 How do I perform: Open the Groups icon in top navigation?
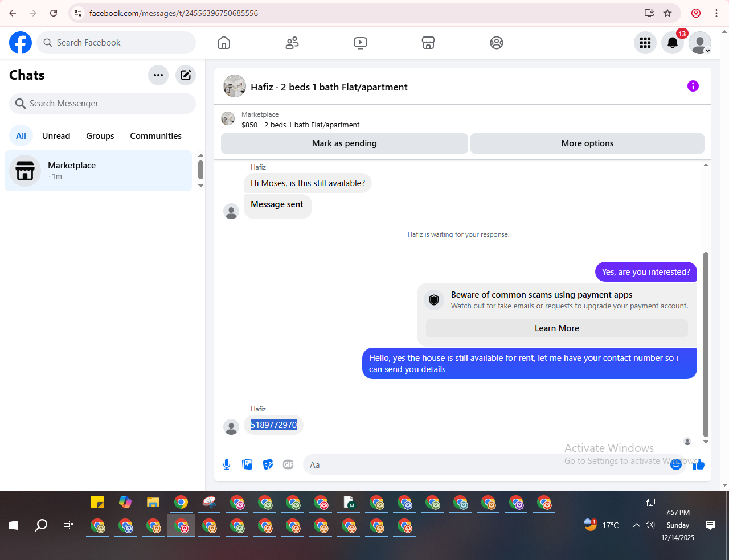click(497, 43)
